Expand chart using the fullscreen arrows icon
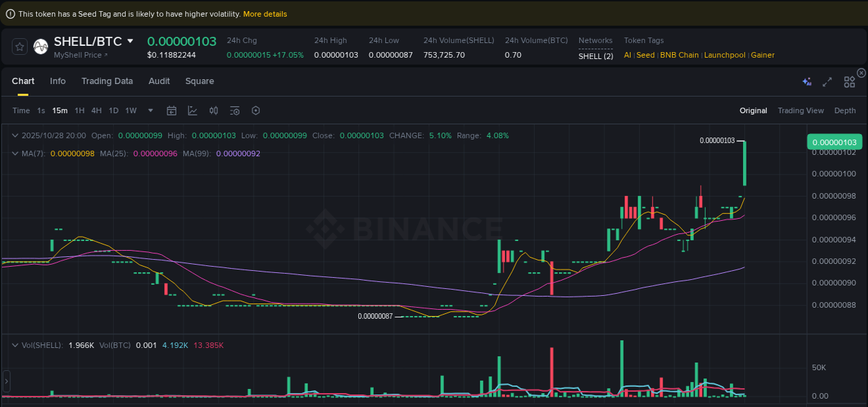Screen dimensions: 868x407 click(827, 82)
